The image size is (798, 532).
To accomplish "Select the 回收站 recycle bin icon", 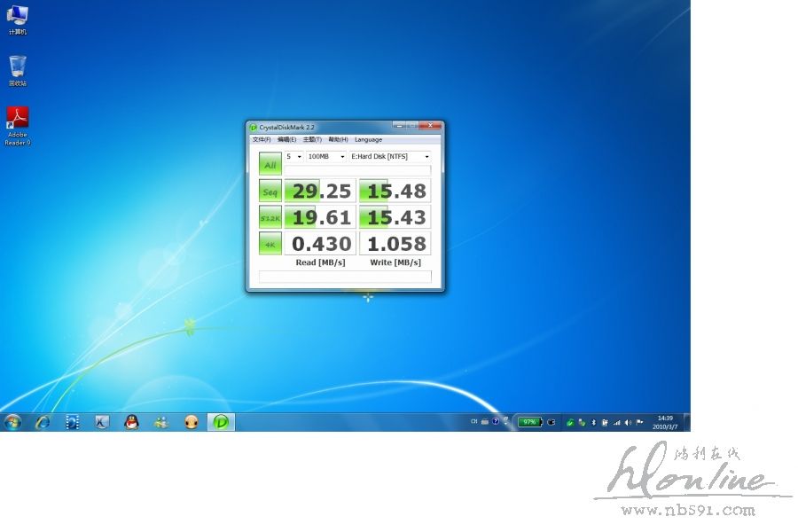I will [x=18, y=71].
